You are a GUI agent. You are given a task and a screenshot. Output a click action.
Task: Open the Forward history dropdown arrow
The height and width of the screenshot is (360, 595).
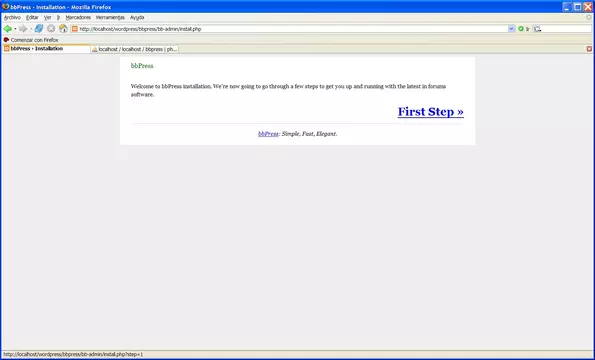pyautogui.click(x=31, y=29)
